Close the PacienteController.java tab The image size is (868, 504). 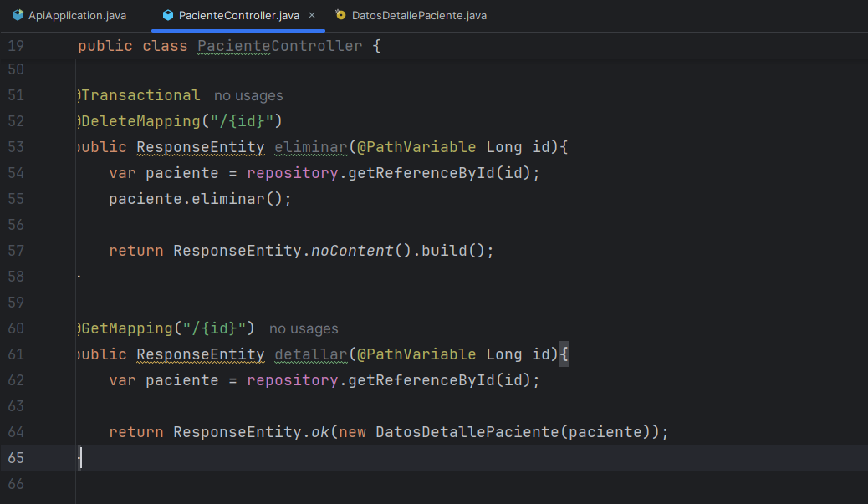(x=312, y=16)
